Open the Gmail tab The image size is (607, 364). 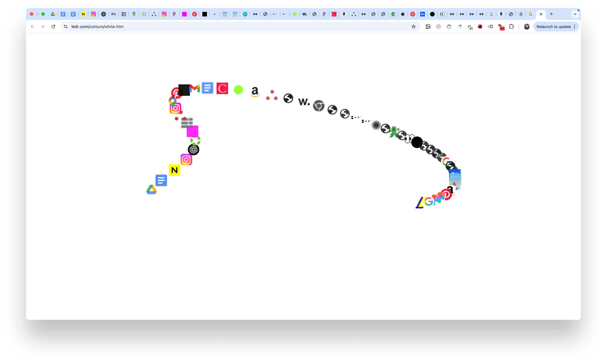pyautogui.click(x=113, y=14)
